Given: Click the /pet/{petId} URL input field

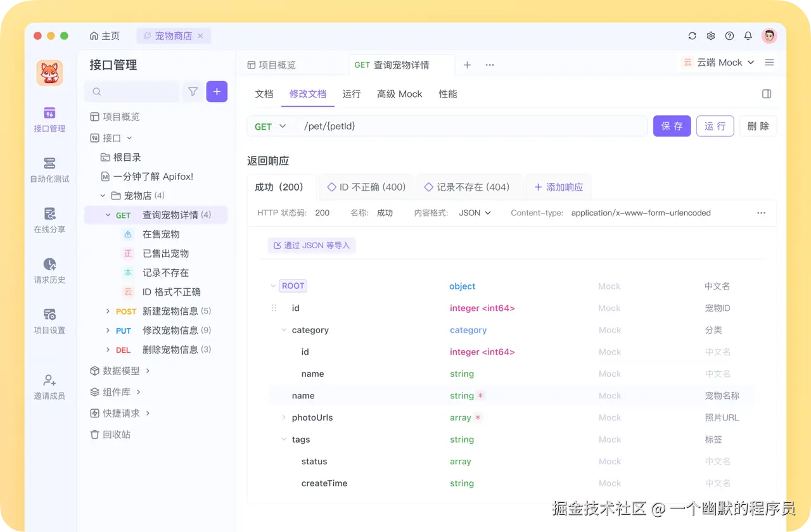Looking at the screenshot, I should point(444,126).
